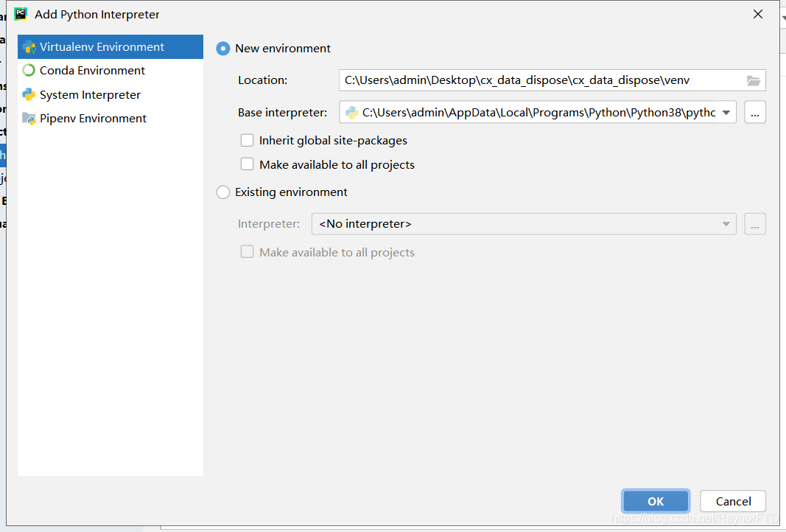The height and width of the screenshot is (532, 786).
Task: Dismiss dialog with Cancel button
Action: pyautogui.click(x=733, y=501)
